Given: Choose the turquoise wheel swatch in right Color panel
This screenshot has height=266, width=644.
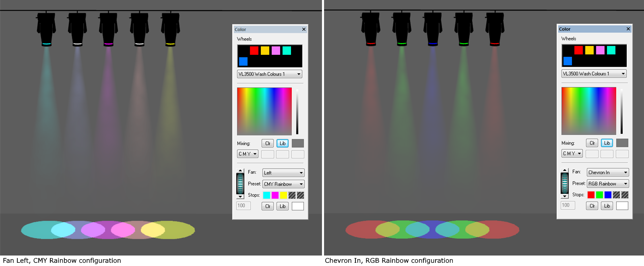Looking at the screenshot, I should point(611,50).
